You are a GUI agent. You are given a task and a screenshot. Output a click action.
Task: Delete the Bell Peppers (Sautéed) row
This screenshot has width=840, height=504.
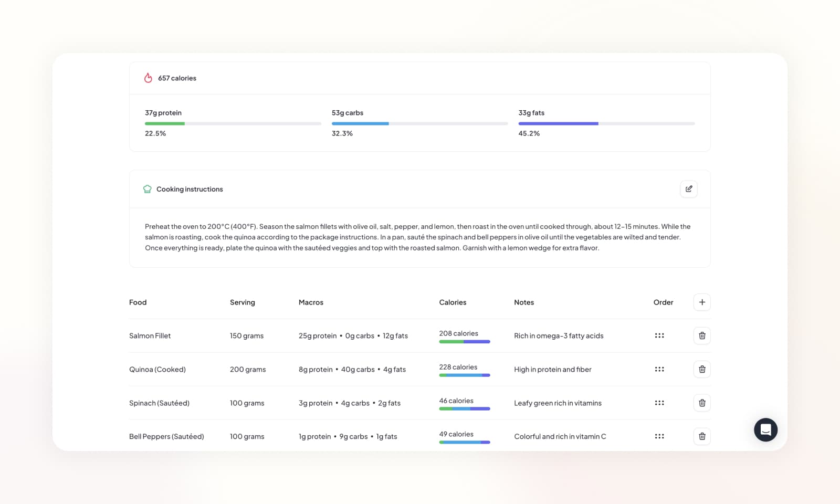pos(702,436)
